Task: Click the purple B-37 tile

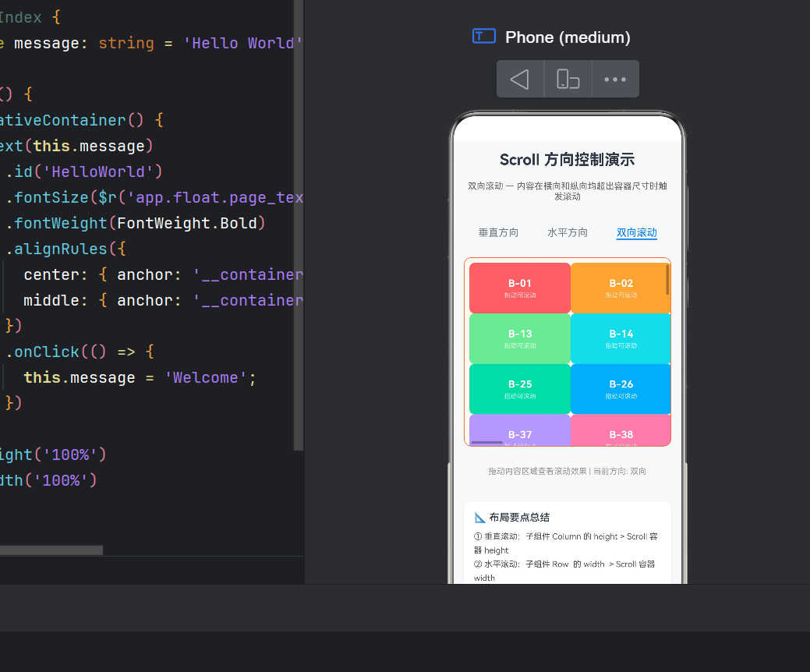Action: point(520,430)
